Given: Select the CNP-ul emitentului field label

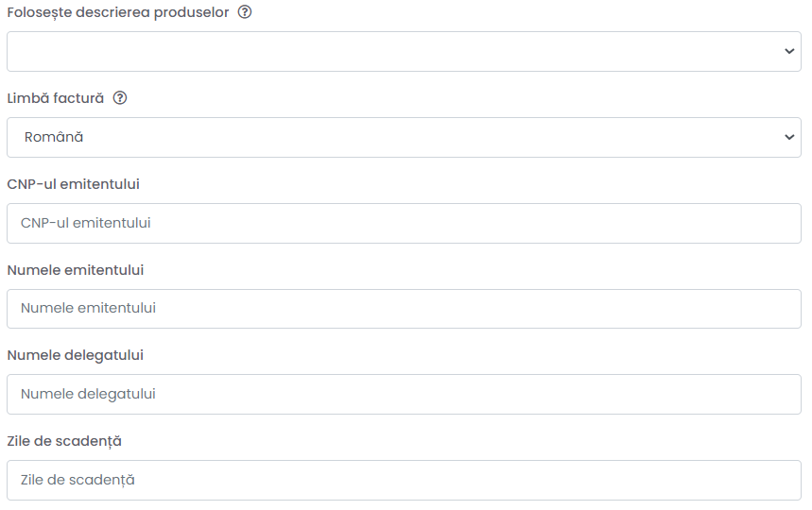Looking at the screenshot, I should (x=73, y=184).
